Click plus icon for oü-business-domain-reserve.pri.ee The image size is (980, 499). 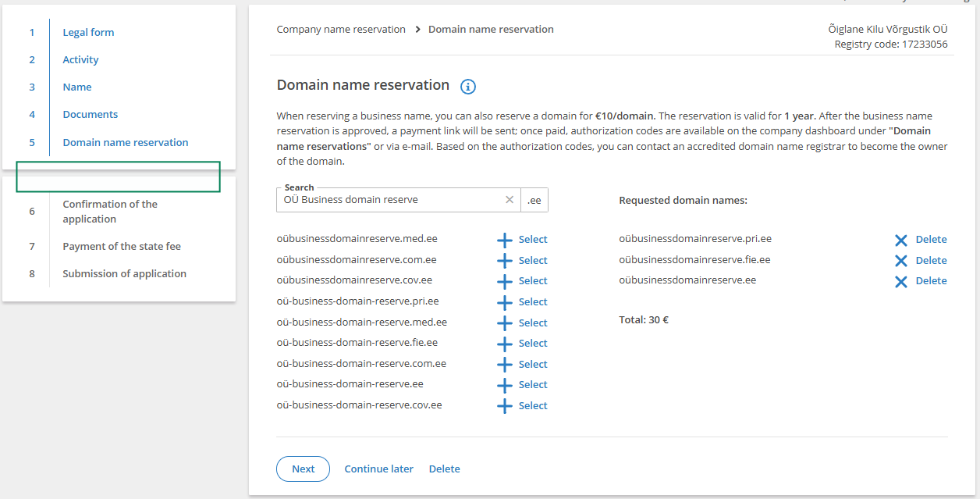pyautogui.click(x=505, y=302)
